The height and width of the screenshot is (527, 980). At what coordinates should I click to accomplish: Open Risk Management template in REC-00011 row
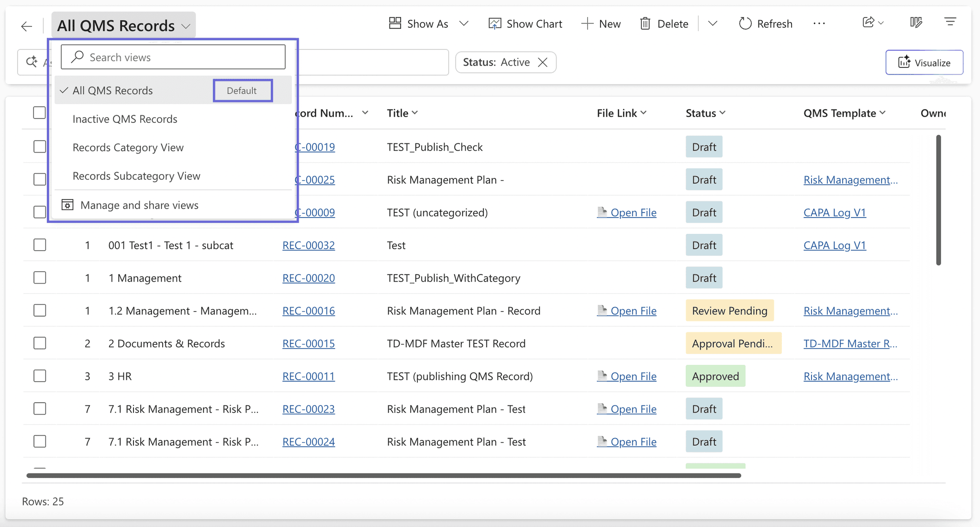[850, 376]
